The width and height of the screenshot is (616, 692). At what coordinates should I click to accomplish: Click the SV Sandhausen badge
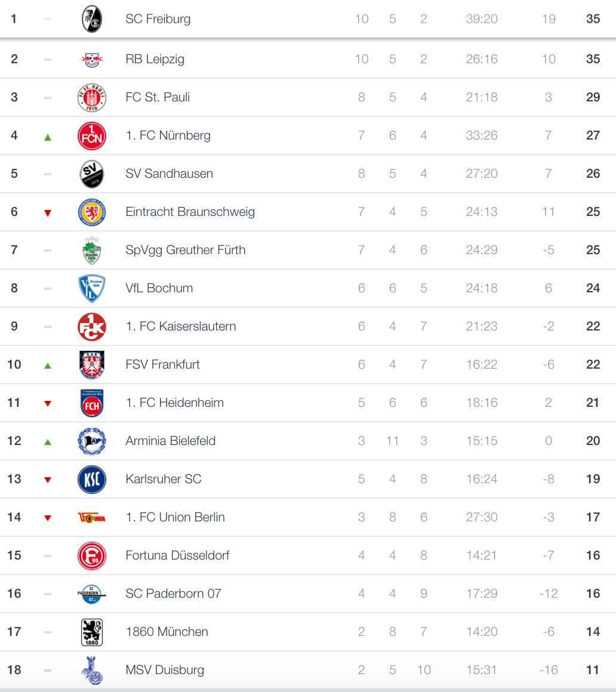pos(92,174)
